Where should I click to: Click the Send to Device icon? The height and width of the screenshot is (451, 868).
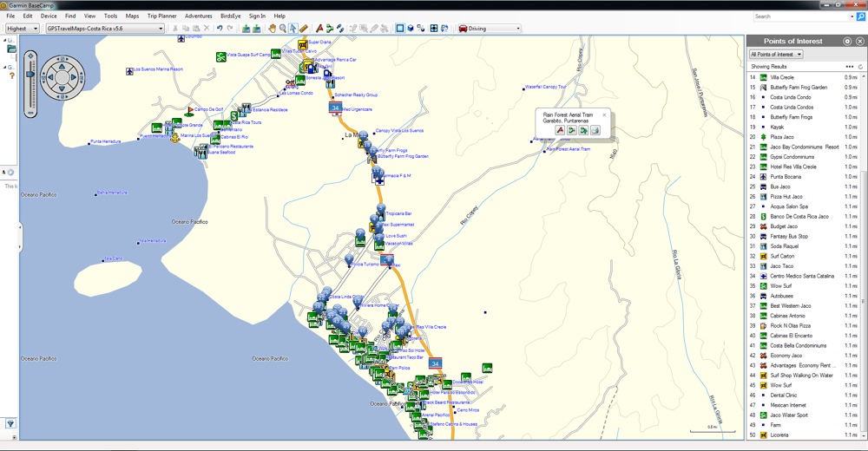247,29
